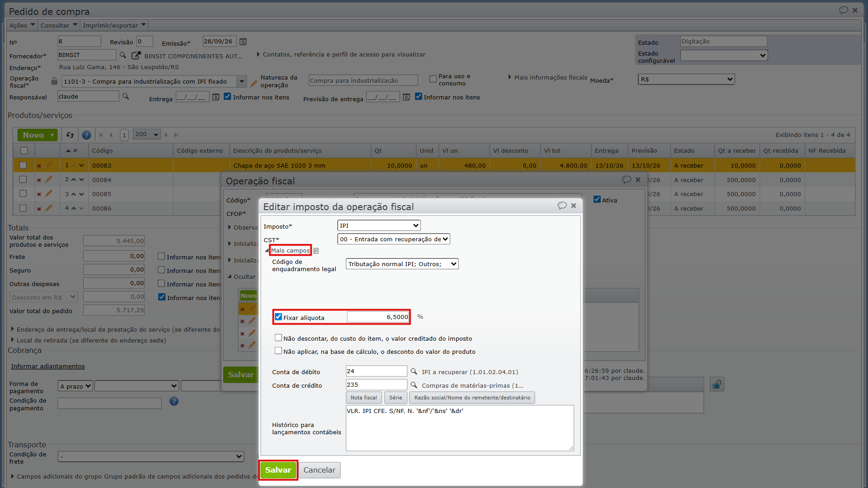
Task: Open the Ações menu
Action: [22, 25]
